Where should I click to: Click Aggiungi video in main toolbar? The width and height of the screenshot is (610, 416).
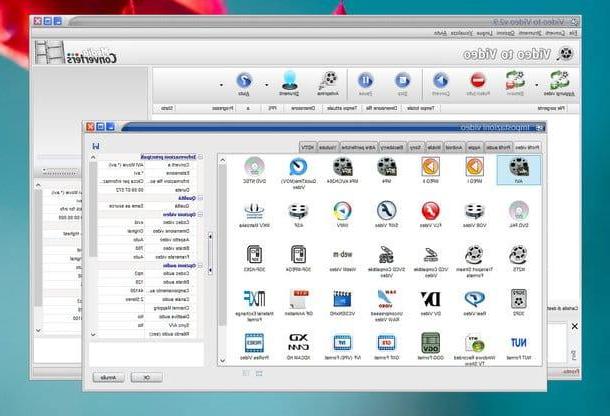(559, 83)
